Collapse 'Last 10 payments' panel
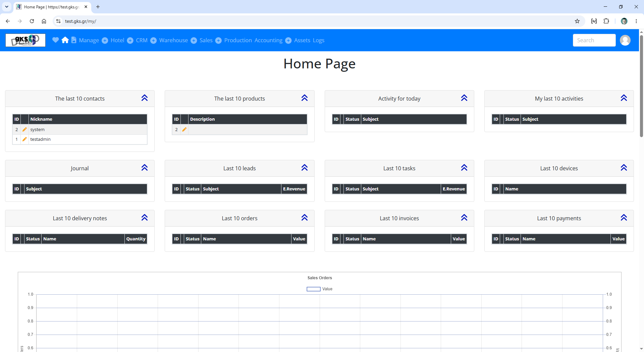Screen dimensions: 644x352 (x=624, y=218)
